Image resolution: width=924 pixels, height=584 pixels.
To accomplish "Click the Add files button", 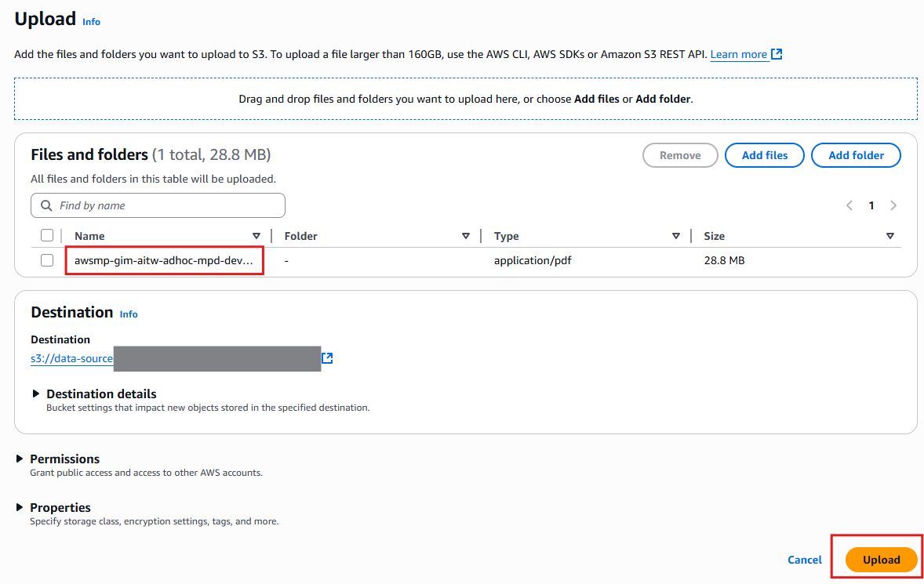I will [x=764, y=155].
